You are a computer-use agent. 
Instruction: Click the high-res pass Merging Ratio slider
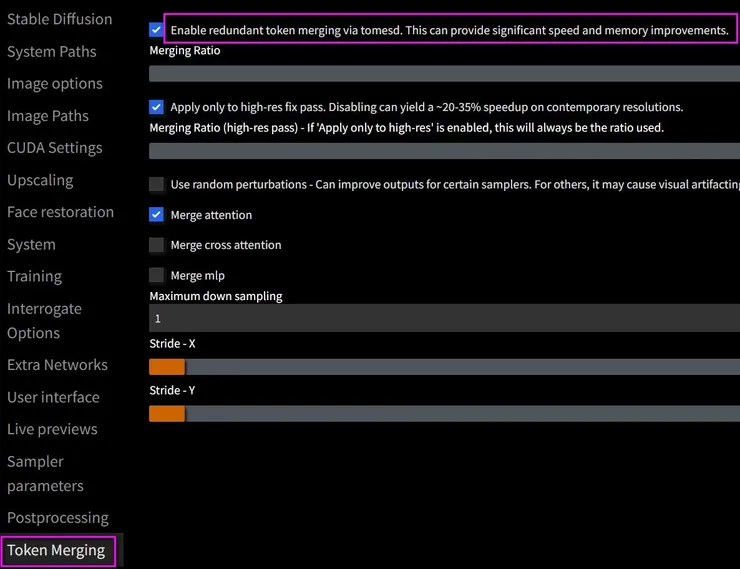444,151
